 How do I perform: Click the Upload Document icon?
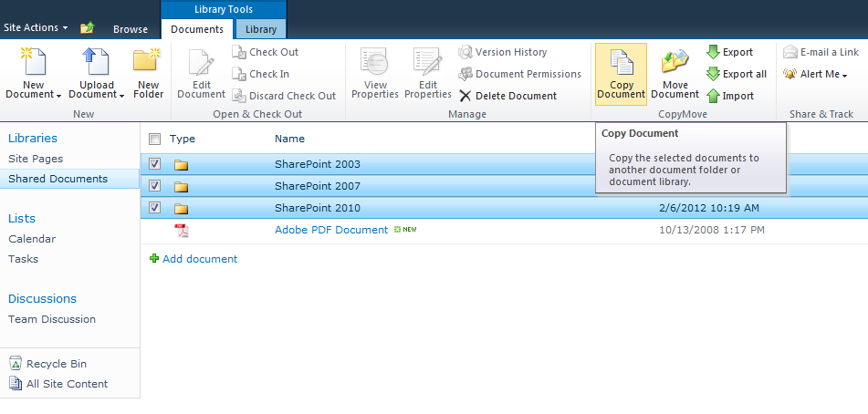(96, 61)
